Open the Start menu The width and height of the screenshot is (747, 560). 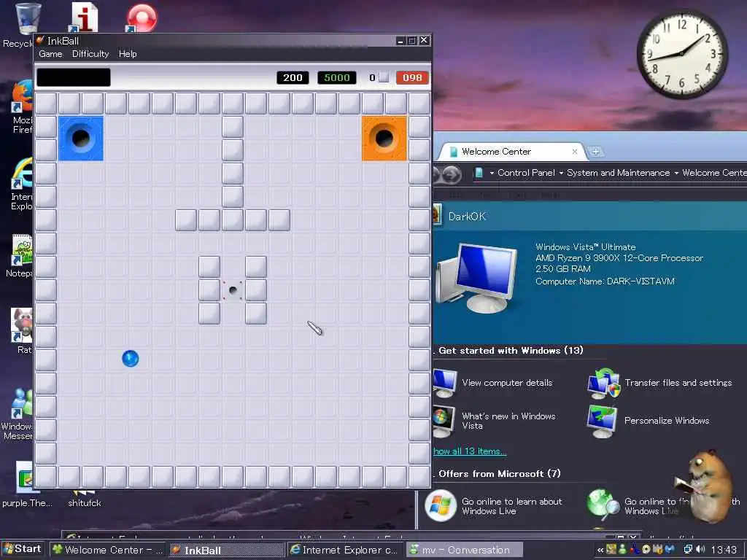click(23, 549)
